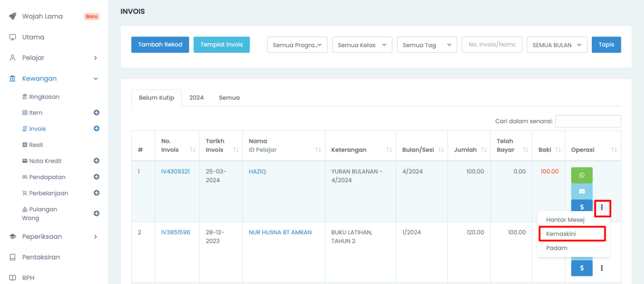
Task: Click the bank icon beside Kewangan
Action: [x=13, y=79]
